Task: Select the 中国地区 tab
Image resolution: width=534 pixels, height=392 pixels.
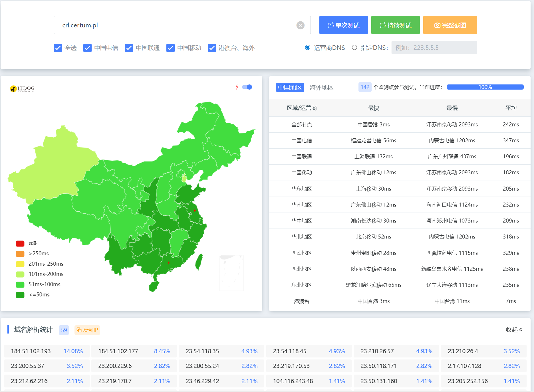Action: click(290, 88)
